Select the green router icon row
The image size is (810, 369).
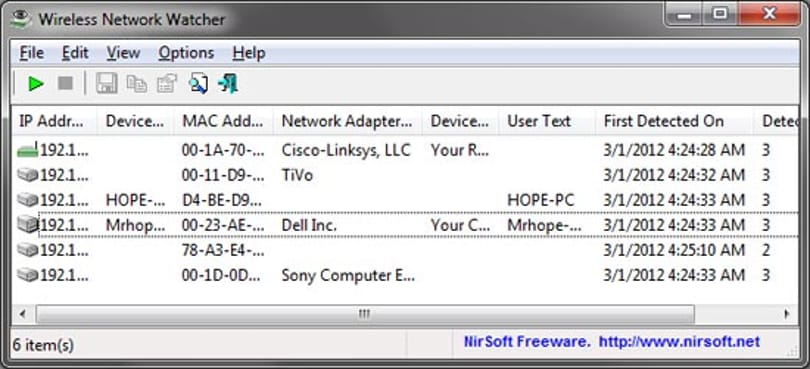tap(406, 150)
